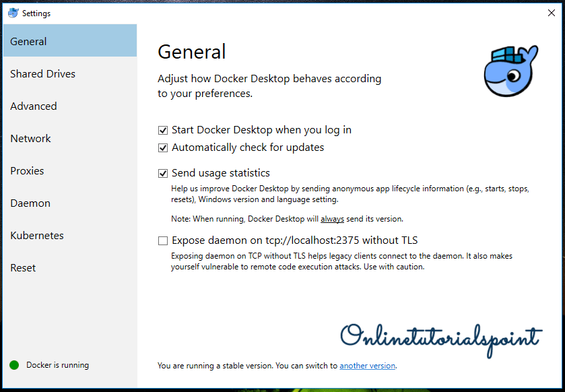The image size is (565, 392).
Task: Enable Expose daemon on tcp://localhost:2375 without TLS
Action: [162, 240]
